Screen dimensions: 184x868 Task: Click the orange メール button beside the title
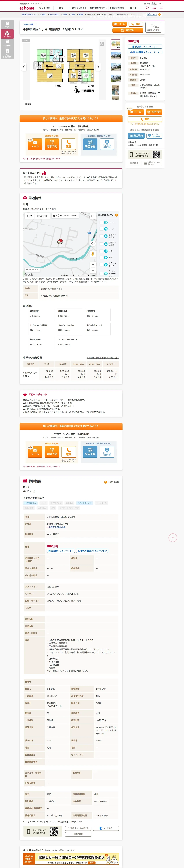click(119, 24)
